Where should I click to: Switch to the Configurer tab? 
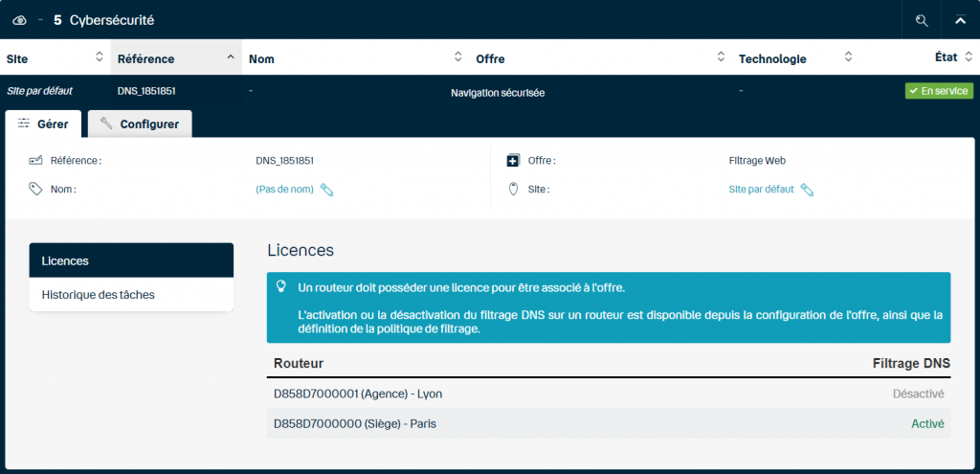(x=140, y=124)
